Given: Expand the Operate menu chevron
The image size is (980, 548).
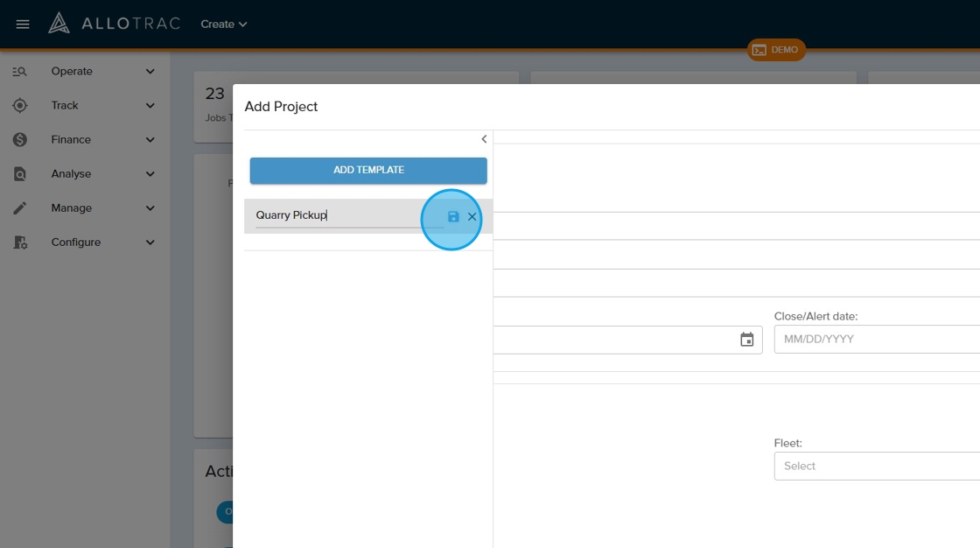Looking at the screenshot, I should click(x=150, y=72).
